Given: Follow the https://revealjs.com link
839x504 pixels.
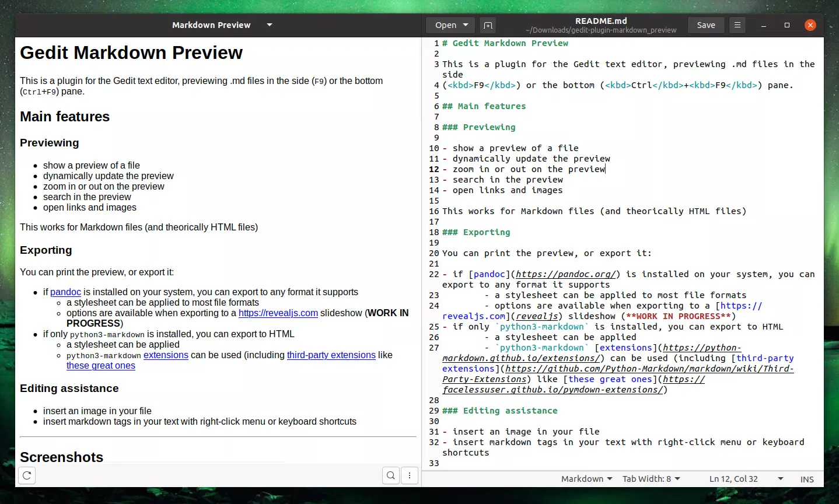Looking at the screenshot, I should (x=278, y=313).
